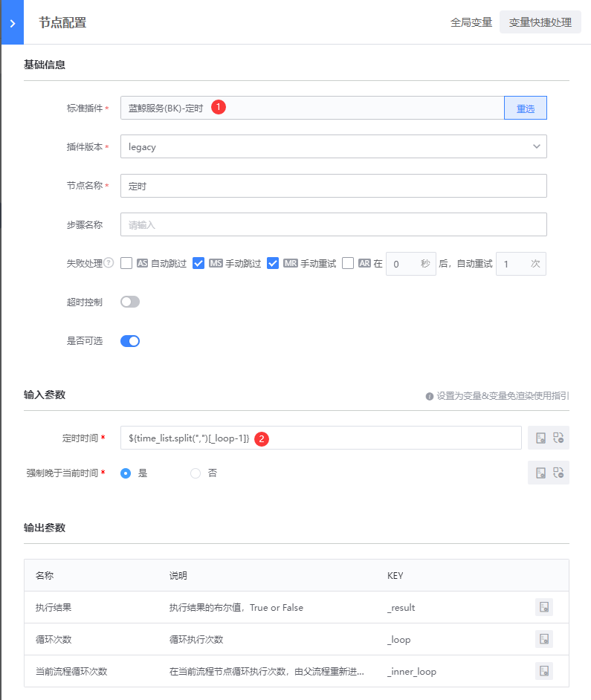Screen dimensions: 591x700
Task: Click the 执行结果 cell
Action: point(54,608)
